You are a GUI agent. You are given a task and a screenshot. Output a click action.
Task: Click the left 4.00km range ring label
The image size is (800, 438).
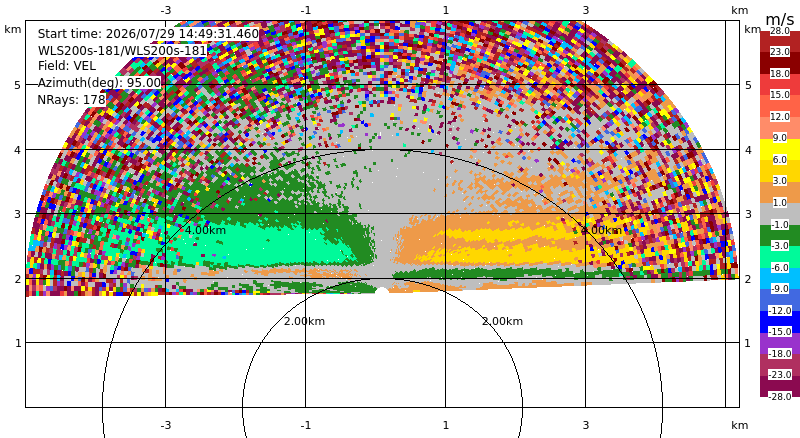coord(205,230)
